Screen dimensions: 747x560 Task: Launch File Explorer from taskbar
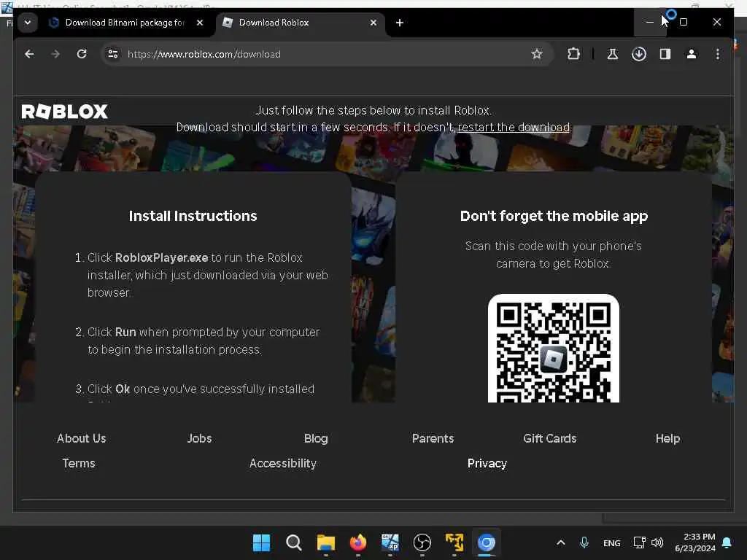click(326, 542)
